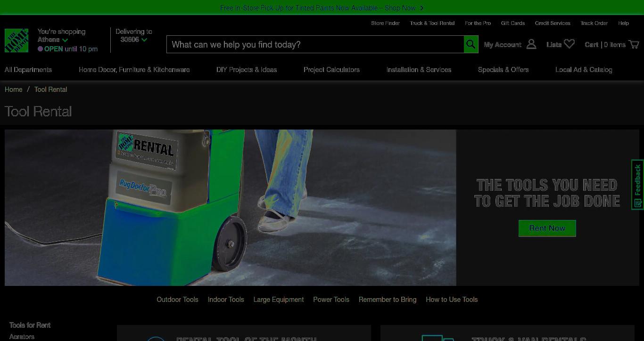
Task: Click the OPEN until 10 pm status
Action: 68,49
